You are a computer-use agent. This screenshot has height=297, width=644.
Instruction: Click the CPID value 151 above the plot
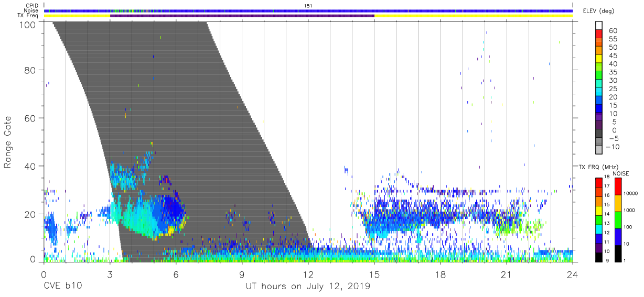pos(308,6)
